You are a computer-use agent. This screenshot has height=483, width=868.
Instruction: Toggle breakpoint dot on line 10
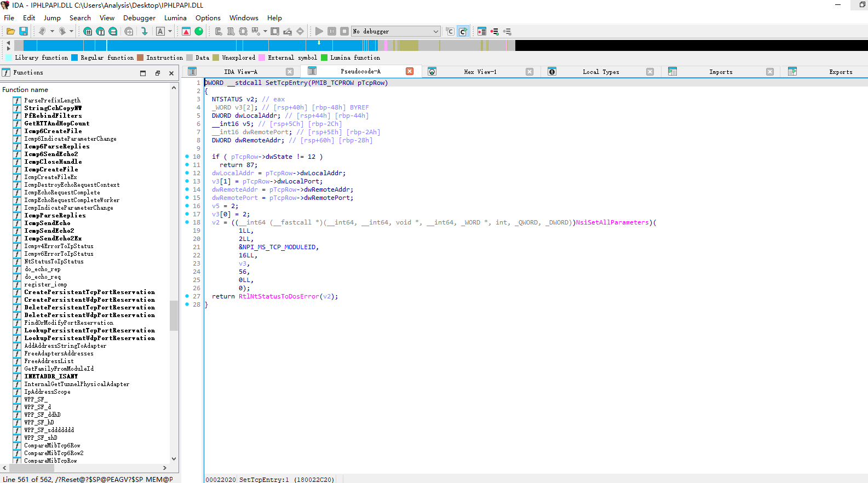click(x=187, y=157)
